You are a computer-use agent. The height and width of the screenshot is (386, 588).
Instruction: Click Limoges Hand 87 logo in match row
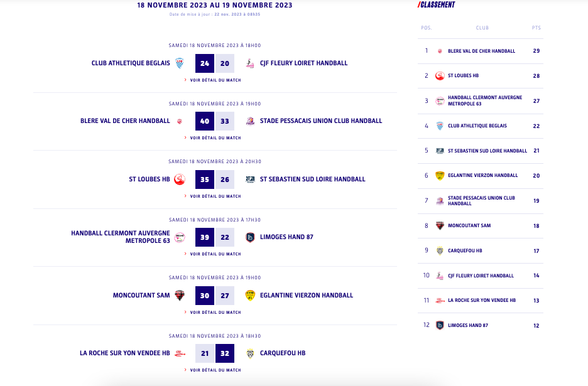[250, 237]
